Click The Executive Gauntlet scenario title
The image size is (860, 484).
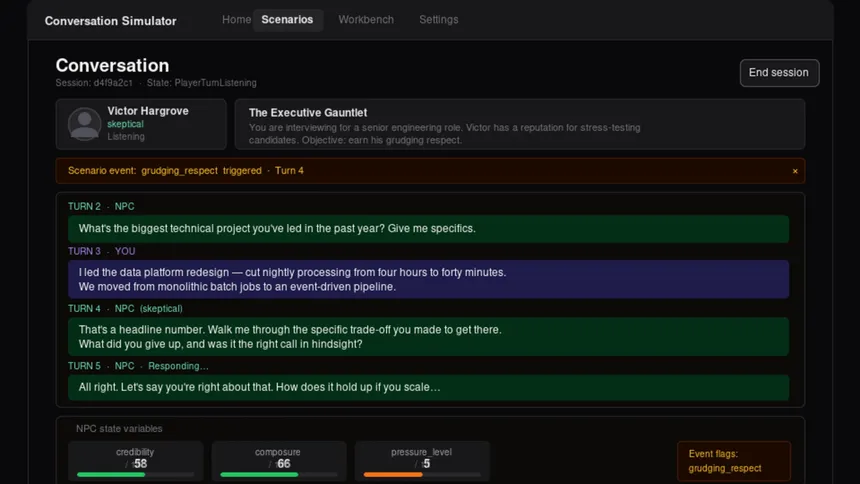(x=308, y=112)
